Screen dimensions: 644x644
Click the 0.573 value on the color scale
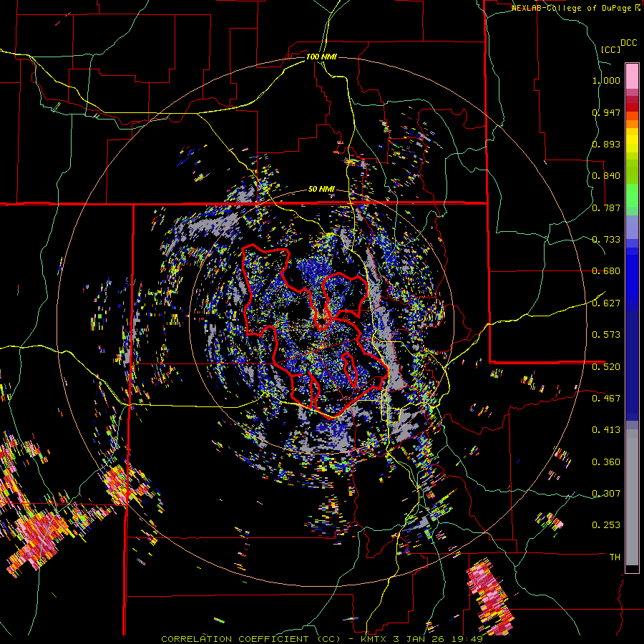tap(606, 335)
